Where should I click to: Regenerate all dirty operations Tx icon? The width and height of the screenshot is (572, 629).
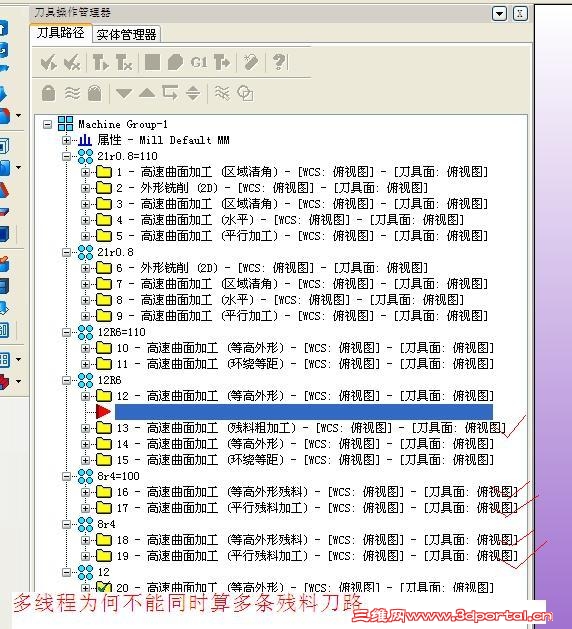click(124, 63)
